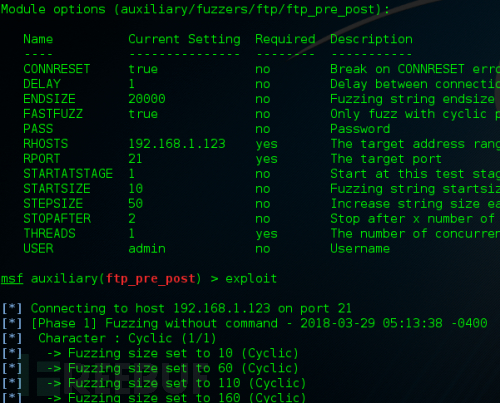Click the STEPSIZE value 50
The height and width of the screenshot is (403, 500).
pos(136,204)
